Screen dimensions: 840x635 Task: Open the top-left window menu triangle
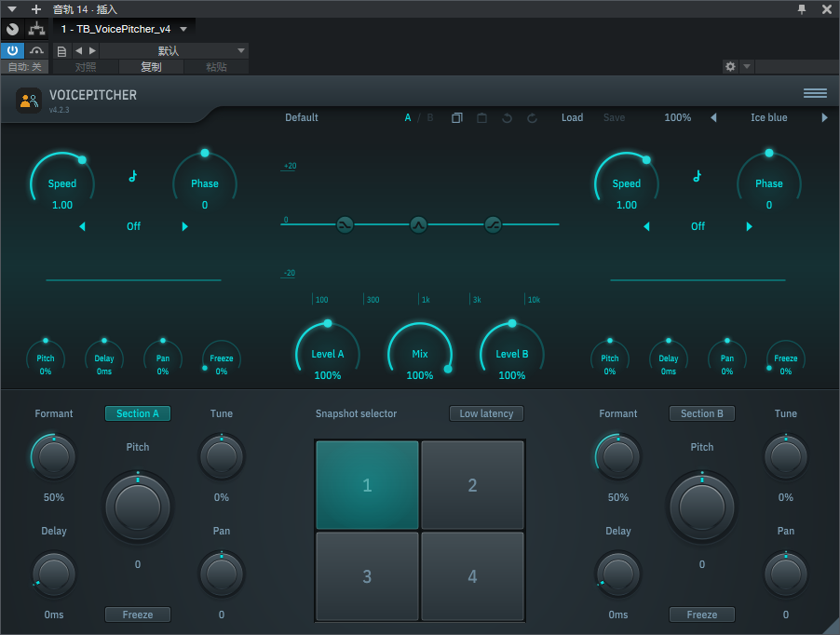(12, 9)
